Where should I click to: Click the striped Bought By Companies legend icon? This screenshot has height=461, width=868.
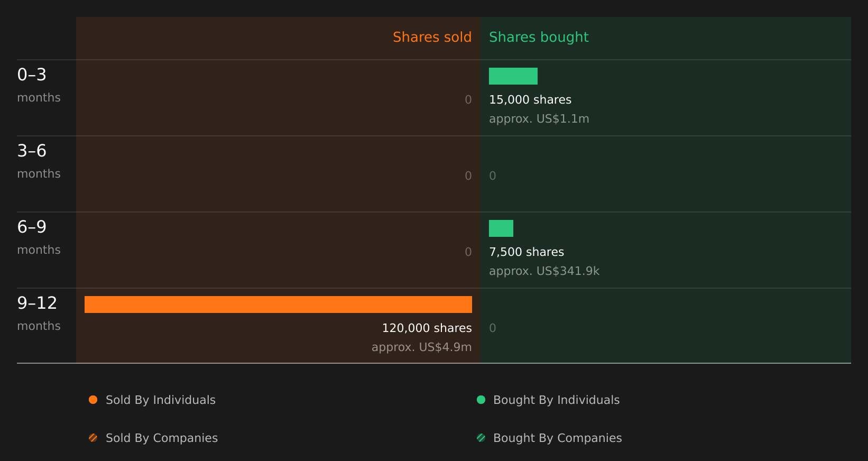click(x=481, y=438)
